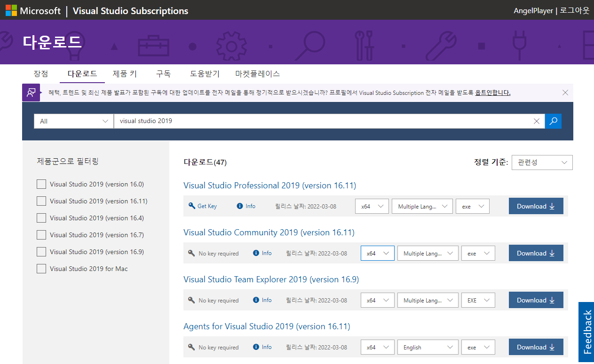Click Get Key for Visual Studio Professional

[x=207, y=206]
